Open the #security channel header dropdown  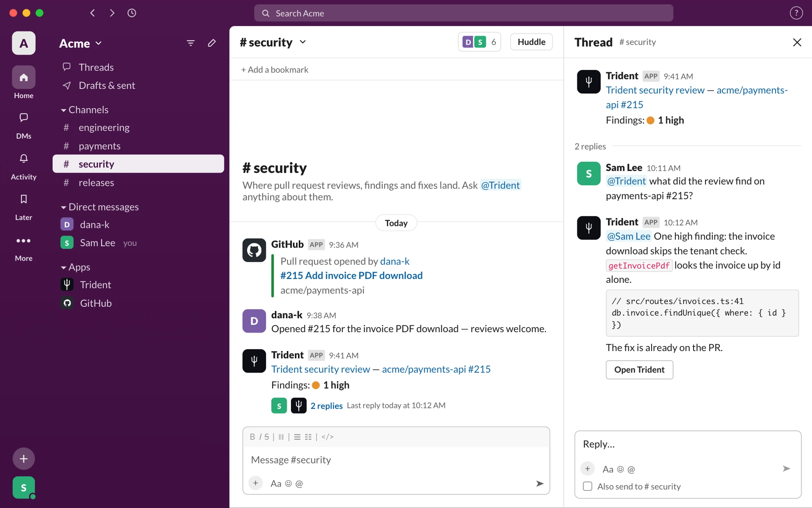pos(273,42)
